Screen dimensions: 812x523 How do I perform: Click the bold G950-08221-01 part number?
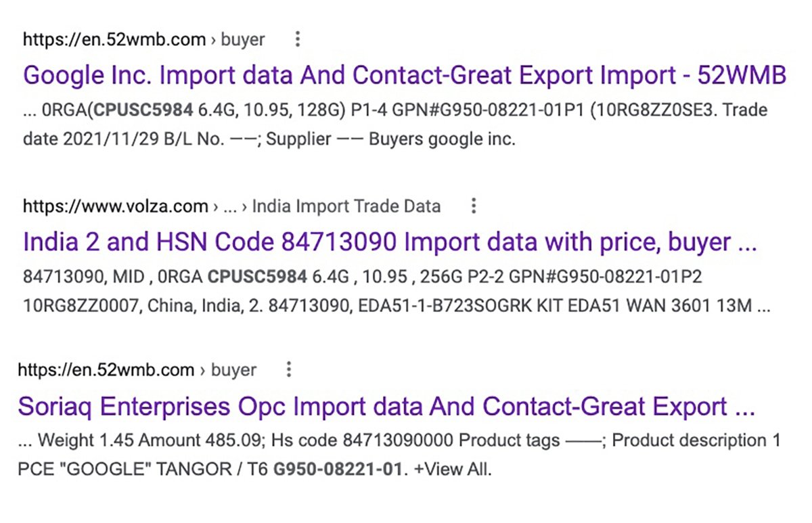coord(337,469)
